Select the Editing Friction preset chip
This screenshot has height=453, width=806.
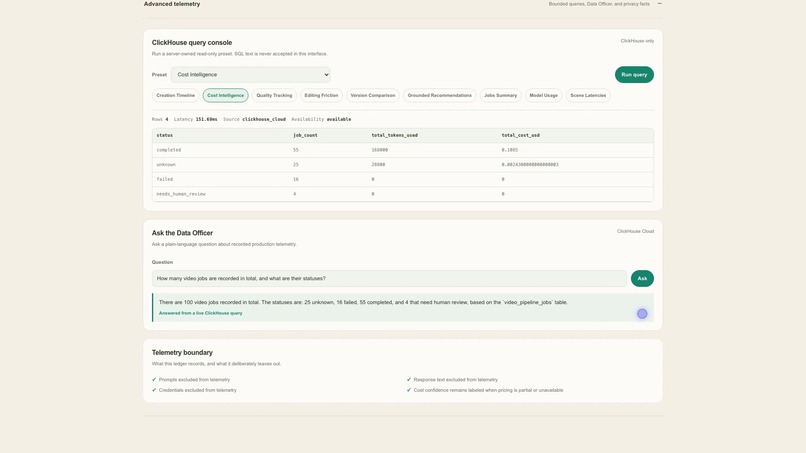[x=321, y=95]
